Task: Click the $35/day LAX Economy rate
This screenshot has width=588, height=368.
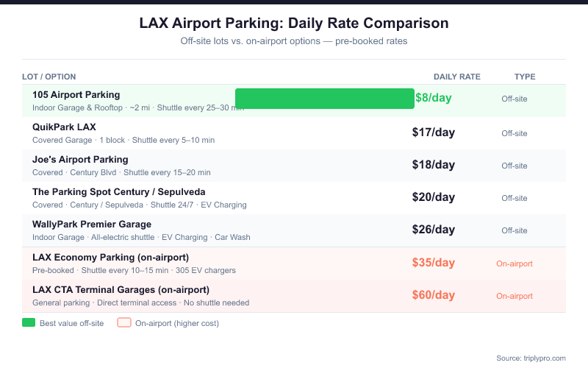Action: point(434,263)
